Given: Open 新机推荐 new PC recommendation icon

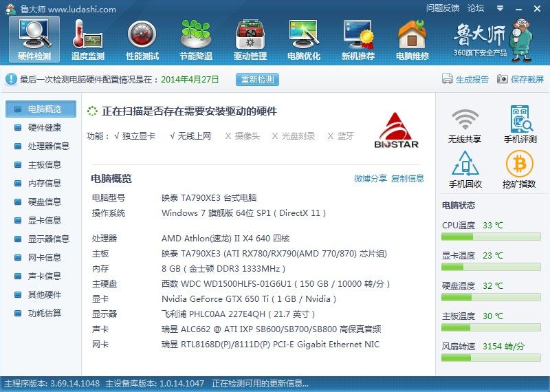Looking at the screenshot, I should click(x=358, y=40).
